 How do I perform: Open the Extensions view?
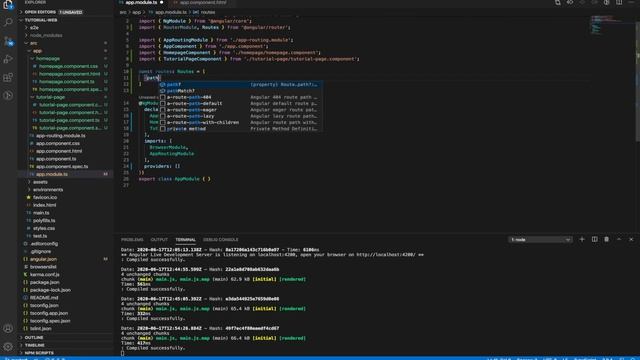click(x=8, y=77)
